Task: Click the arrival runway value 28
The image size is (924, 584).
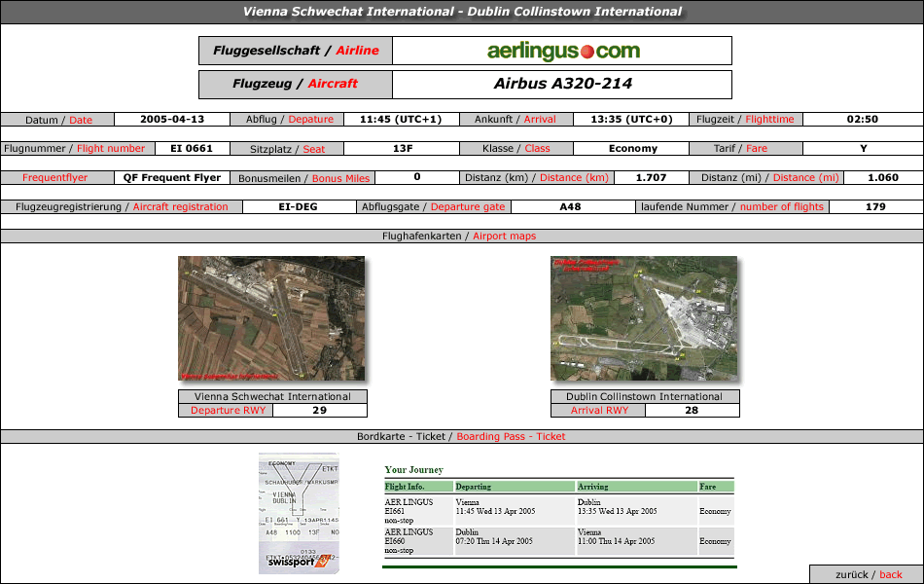Action: [692, 410]
